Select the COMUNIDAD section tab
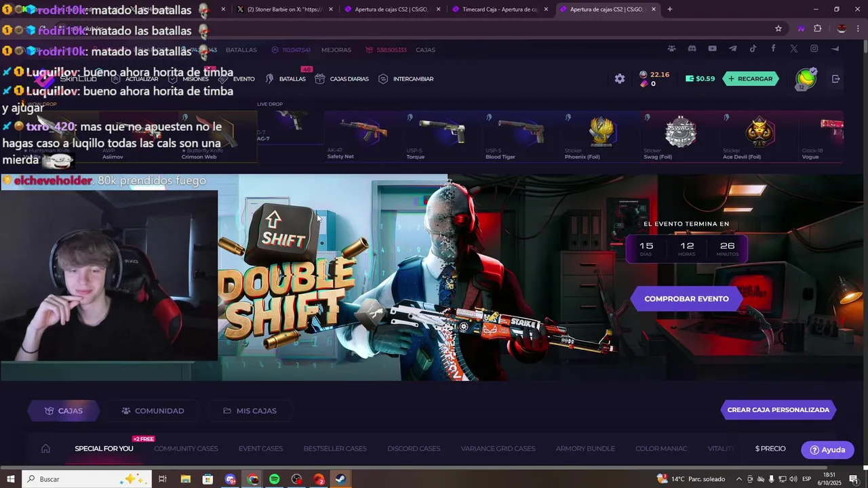The height and width of the screenshot is (488, 868). point(153,411)
